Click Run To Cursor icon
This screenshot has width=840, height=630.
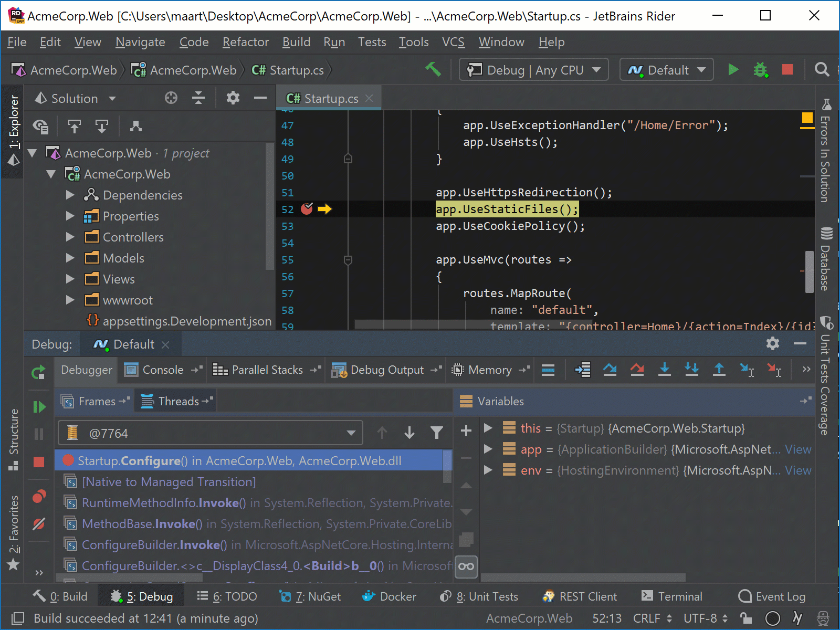point(747,370)
